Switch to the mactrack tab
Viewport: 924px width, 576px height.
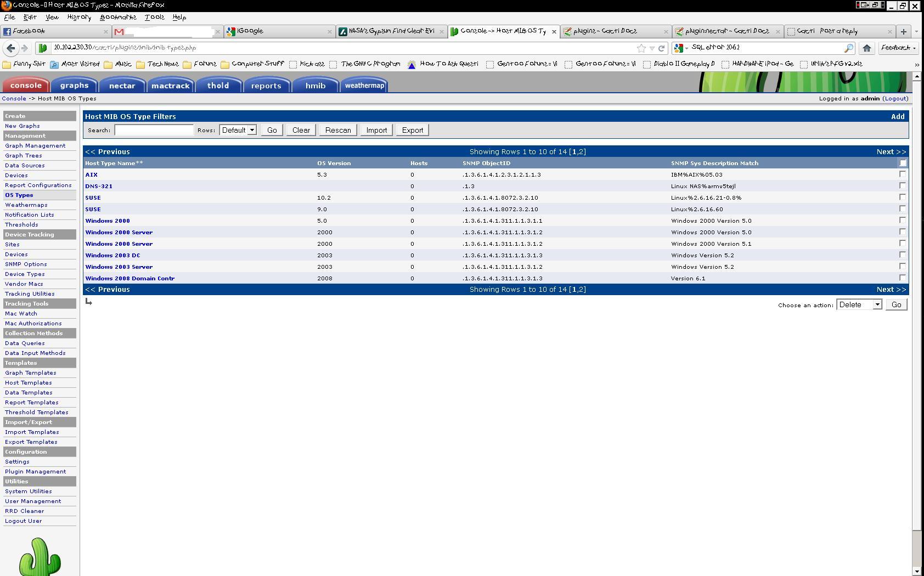(170, 85)
